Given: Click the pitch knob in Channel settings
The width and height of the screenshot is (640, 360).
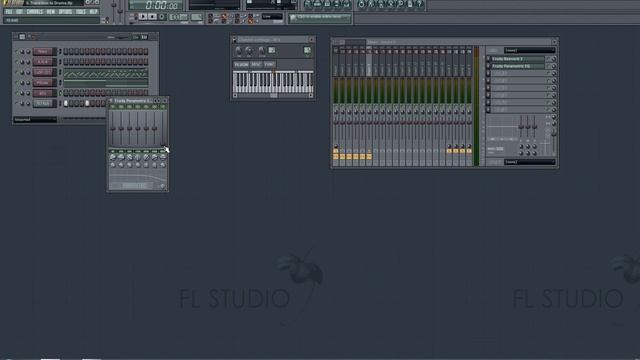Looking at the screenshot, I should tap(262, 51).
